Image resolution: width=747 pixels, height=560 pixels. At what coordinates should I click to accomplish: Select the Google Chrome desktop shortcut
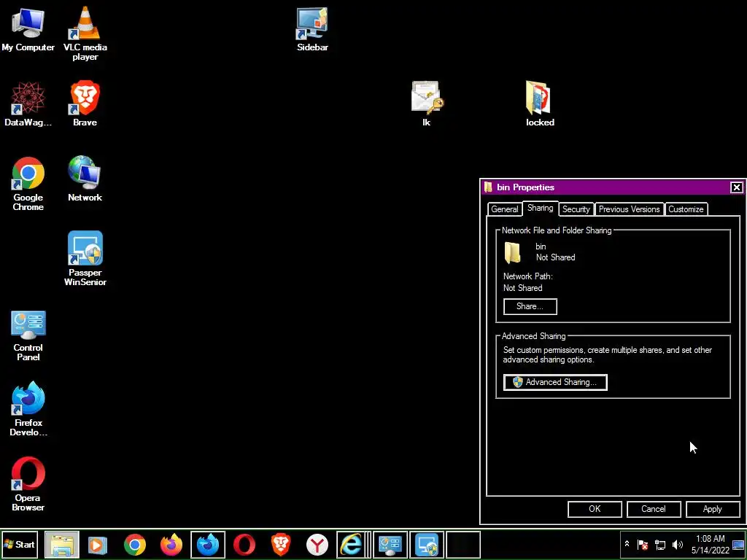pyautogui.click(x=28, y=183)
